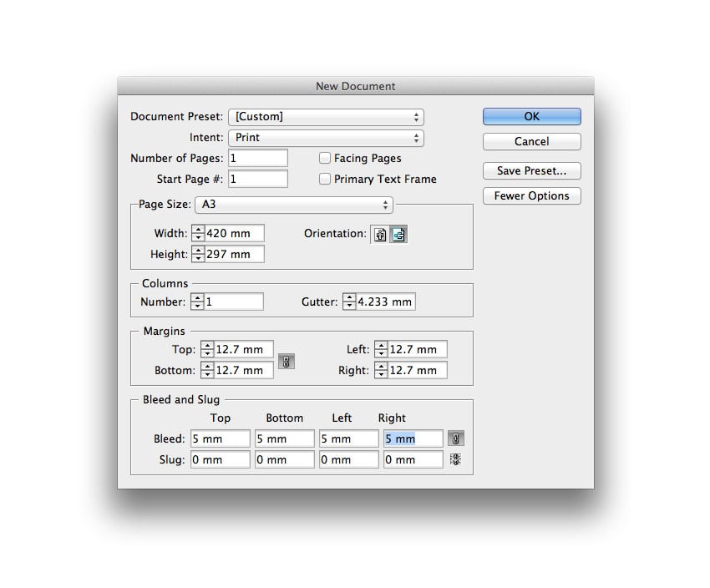Screen dimensions: 710x588
Task: Click the Bleed Left field
Action: click(349, 438)
